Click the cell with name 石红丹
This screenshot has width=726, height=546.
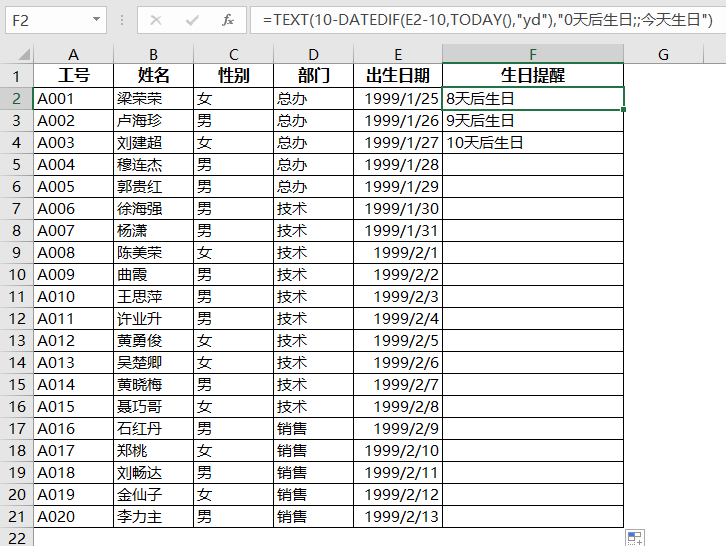pos(153,428)
